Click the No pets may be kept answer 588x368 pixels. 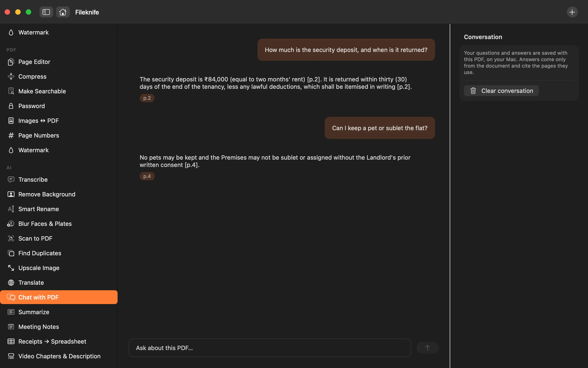275,161
